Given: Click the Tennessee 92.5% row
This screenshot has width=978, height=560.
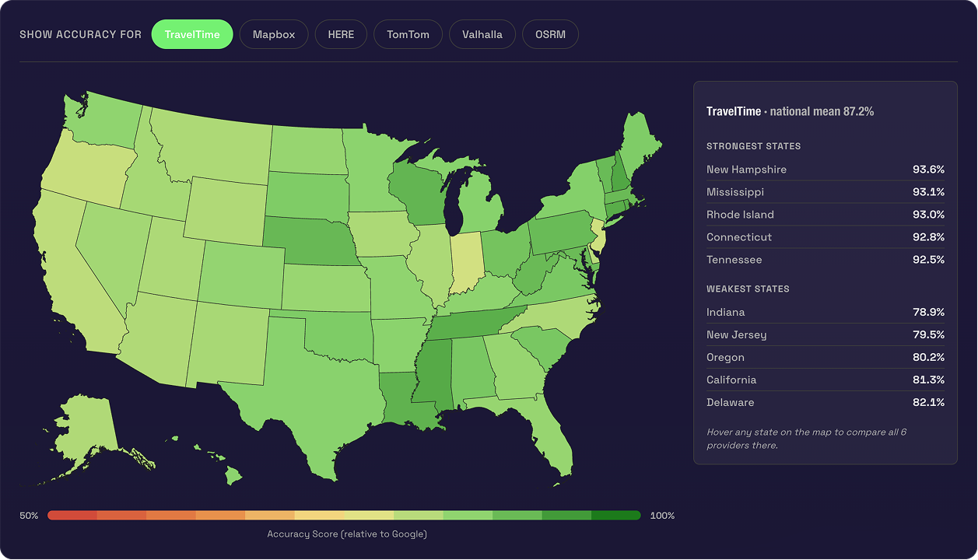Looking at the screenshot, I should [826, 260].
